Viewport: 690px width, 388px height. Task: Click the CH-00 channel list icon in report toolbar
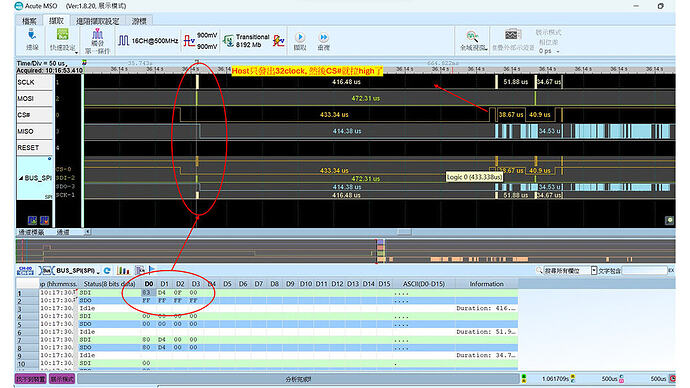[25, 270]
